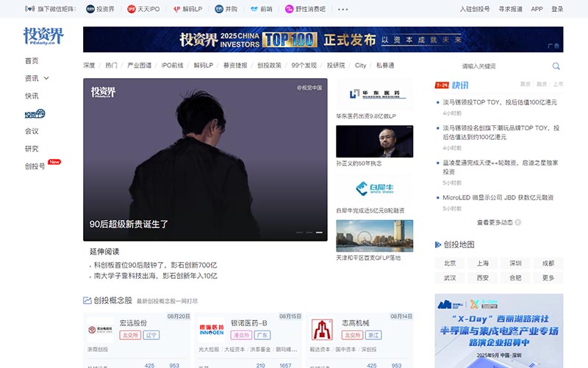The image size is (588, 368).
Task: Open the 白犀牛 logo thumbnail
Action: [x=375, y=188]
